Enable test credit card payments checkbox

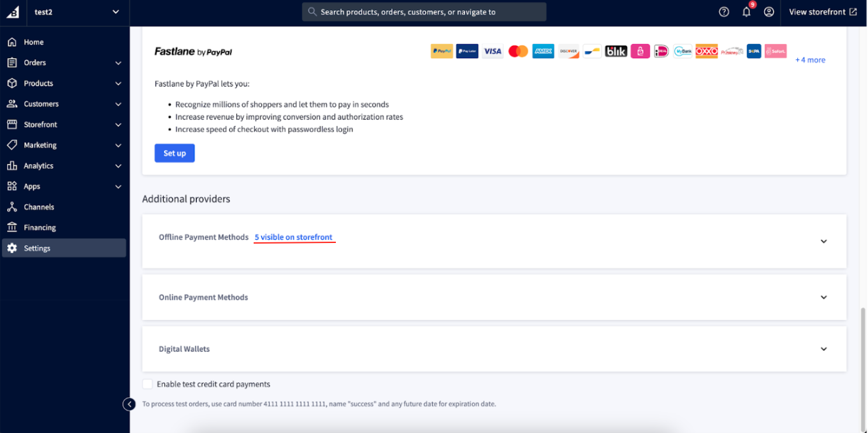tap(148, 384)
